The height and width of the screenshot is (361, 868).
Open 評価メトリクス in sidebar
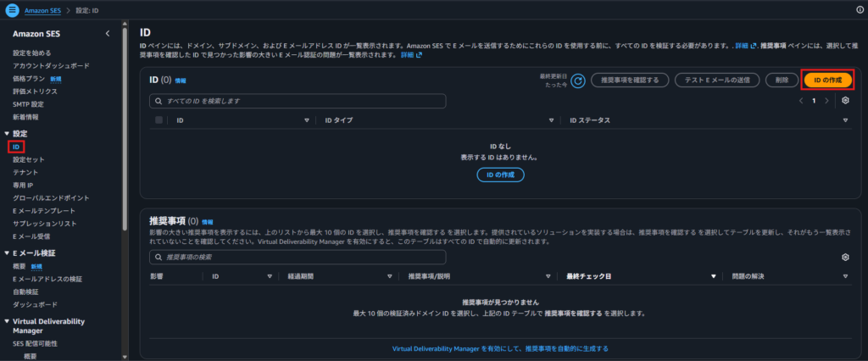tap(35, 92)
